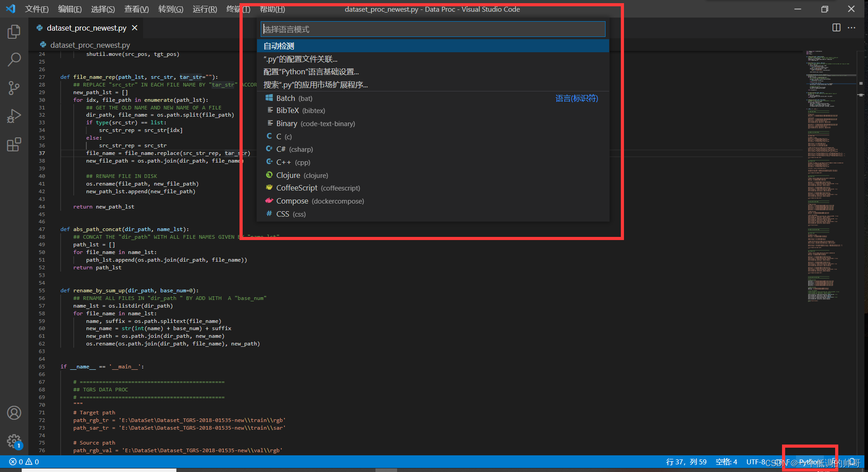The image size is (868, 472).
Task: Choose C++ (cpp) language mode
Action: tap(288, 162)
